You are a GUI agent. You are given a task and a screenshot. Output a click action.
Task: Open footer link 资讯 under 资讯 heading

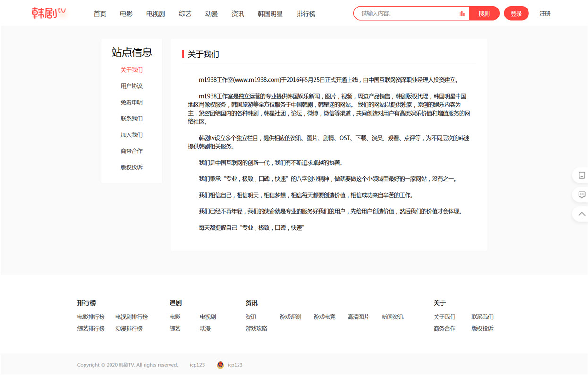(251, 317)
